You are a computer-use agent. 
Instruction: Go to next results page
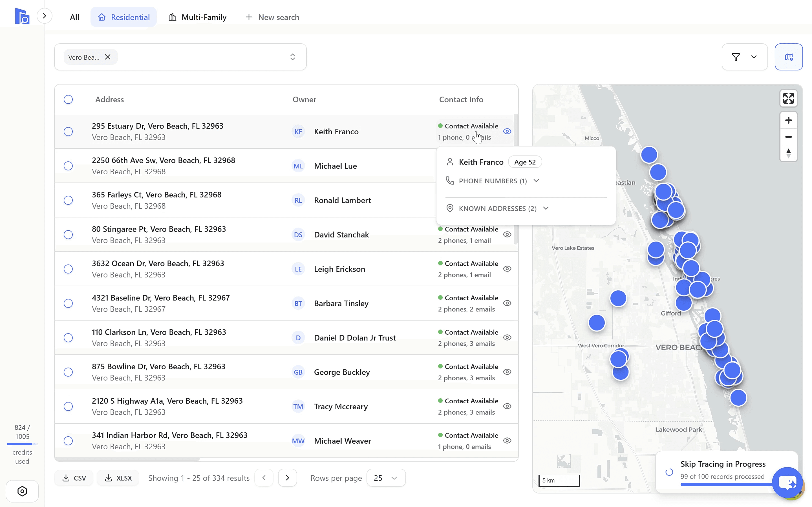[287, 478]
